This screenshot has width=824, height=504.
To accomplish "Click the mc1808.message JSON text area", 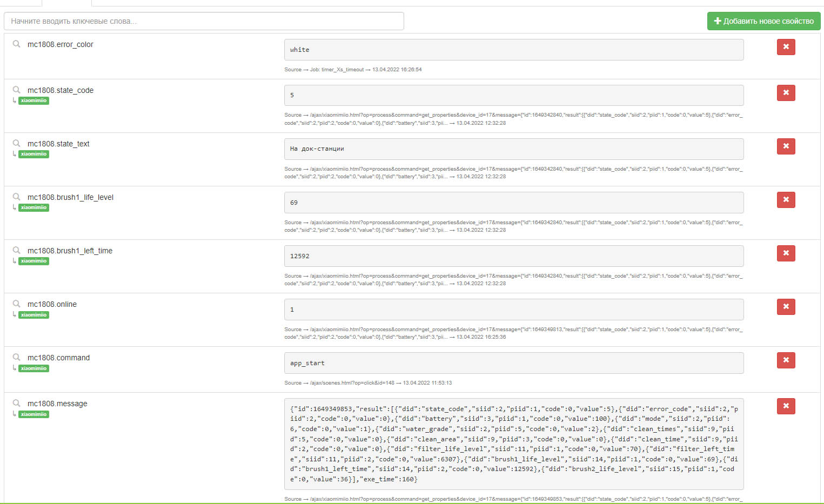I will coord(514,444).
